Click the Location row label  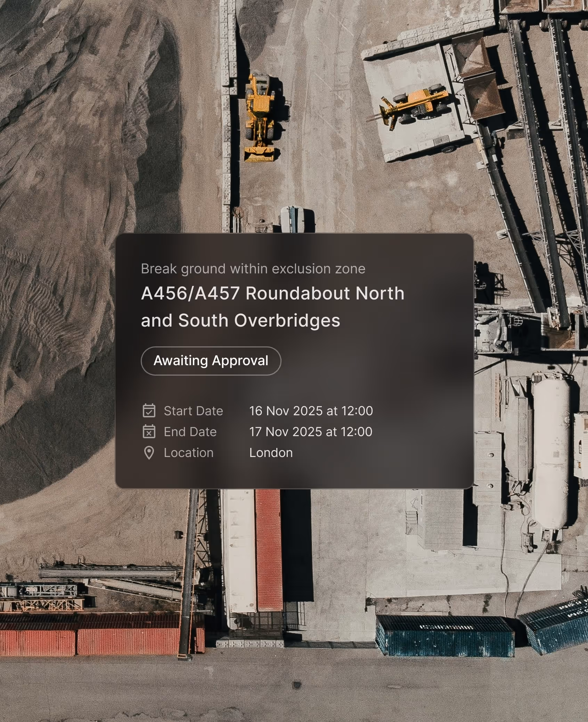click(x=188, y=452)
